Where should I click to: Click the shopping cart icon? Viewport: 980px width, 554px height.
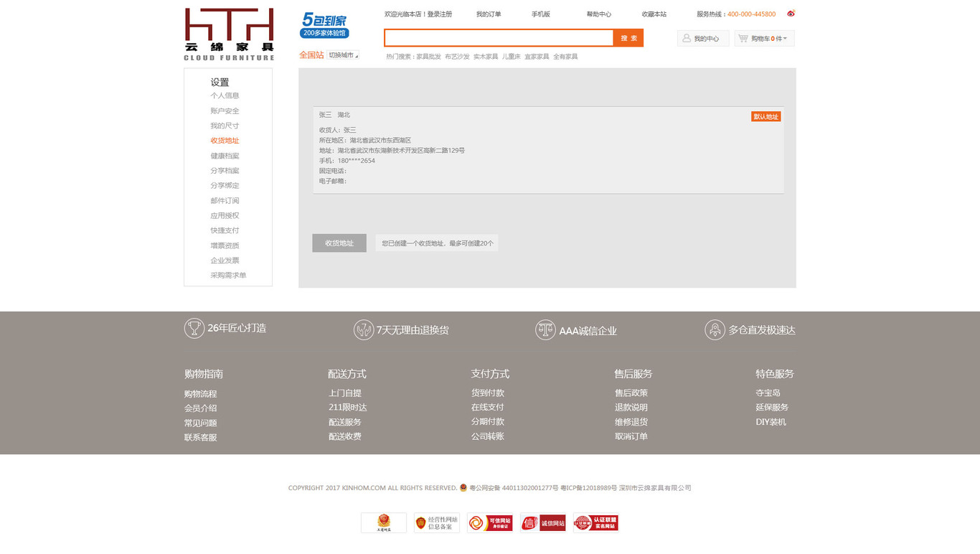743,38
